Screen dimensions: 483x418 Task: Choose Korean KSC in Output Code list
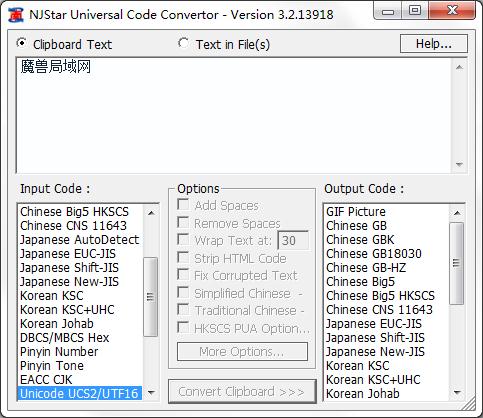pyautogui.click(x=387, y=366)
